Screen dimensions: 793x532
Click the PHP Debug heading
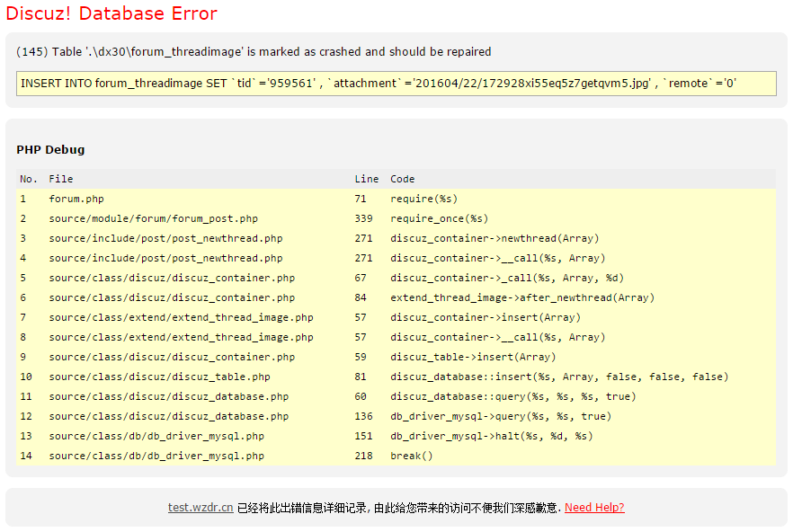(50, 149)
